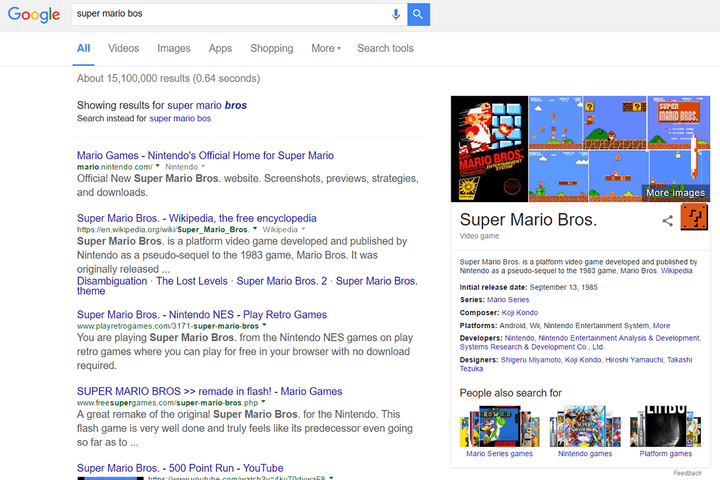This screenshot has width=720, height=480.
Task: Open Search tools
Action: [x=385, y=48]
